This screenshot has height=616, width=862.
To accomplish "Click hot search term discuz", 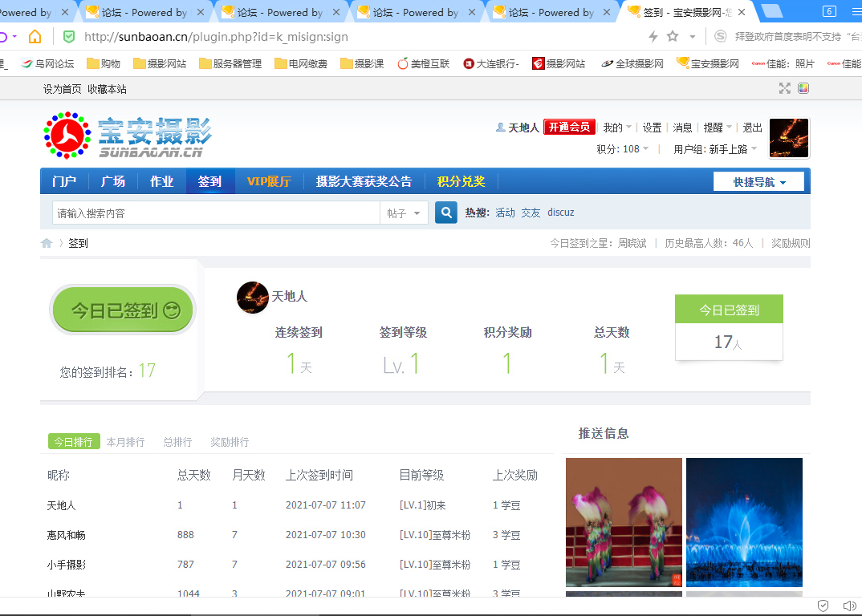I will (561, 212).
